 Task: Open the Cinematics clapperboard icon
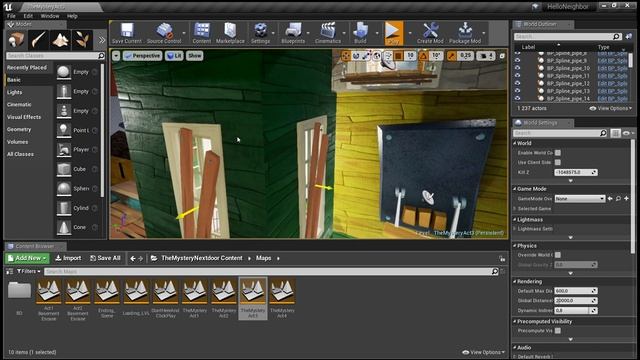click(x=328, y=33)
